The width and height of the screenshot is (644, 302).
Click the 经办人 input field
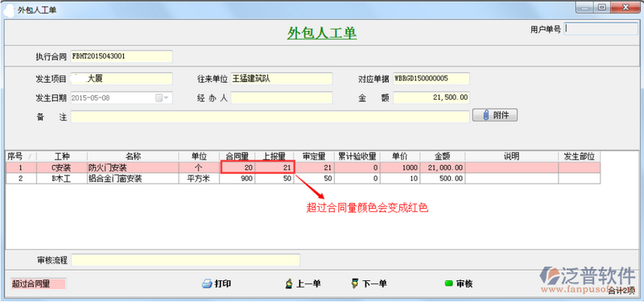[281, 97]
